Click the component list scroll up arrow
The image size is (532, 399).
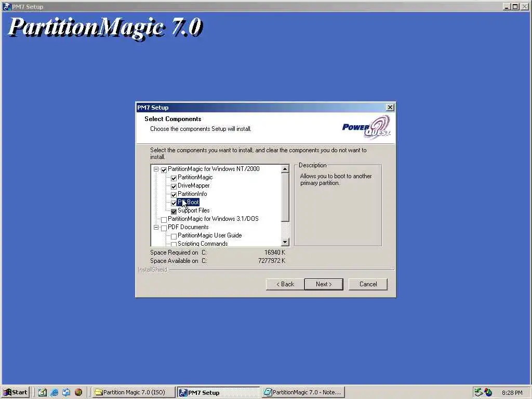pos(285,169)
